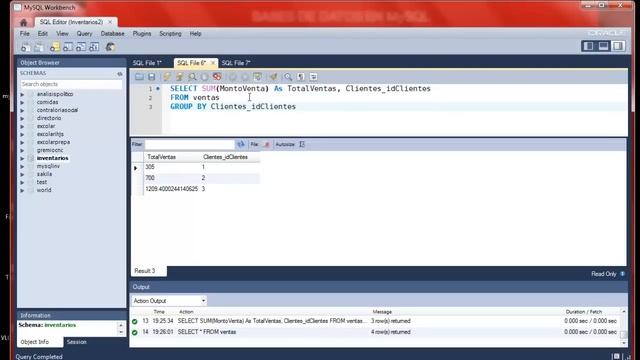Open the Query menu
Viewport: 640px width, 360px height.
coord(84,33)
